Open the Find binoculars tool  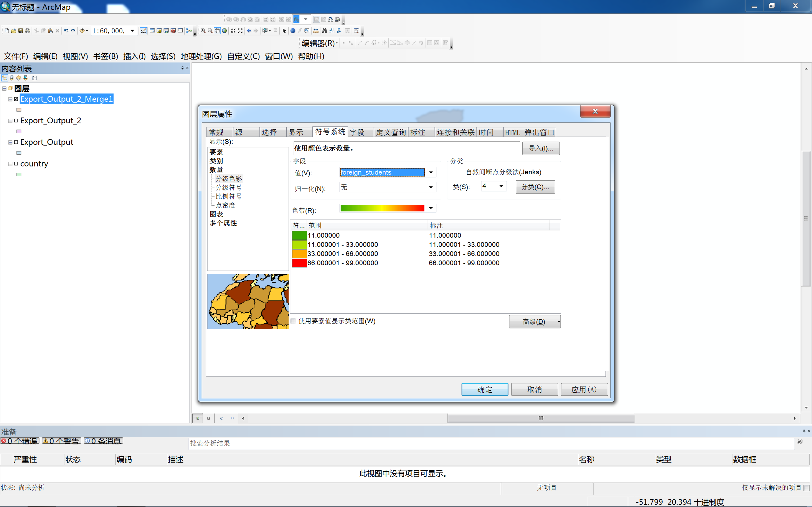[325, 31]
